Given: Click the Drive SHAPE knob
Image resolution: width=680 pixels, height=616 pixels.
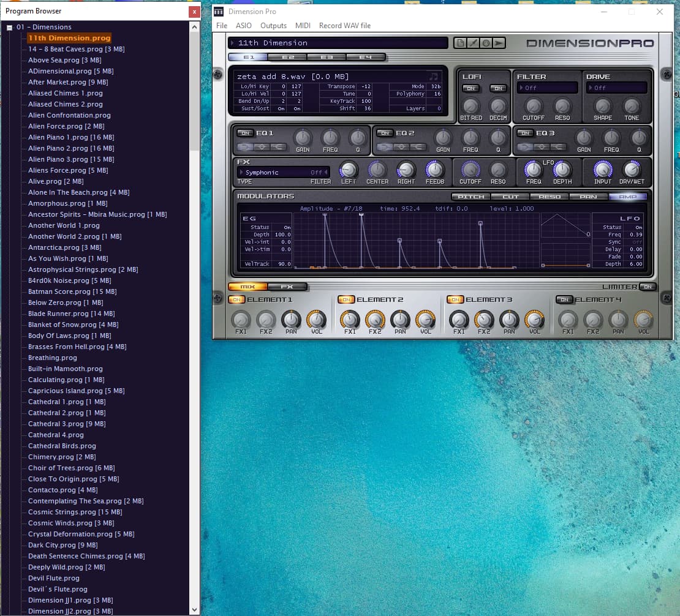Looking at the screenshot, I should 603,106.
